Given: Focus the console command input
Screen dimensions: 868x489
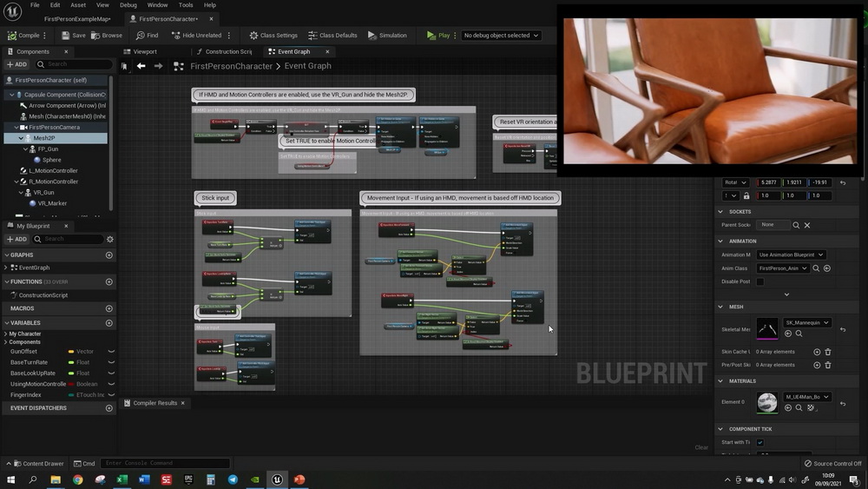Looking at the screenshot, I should (x=165, y=463).
